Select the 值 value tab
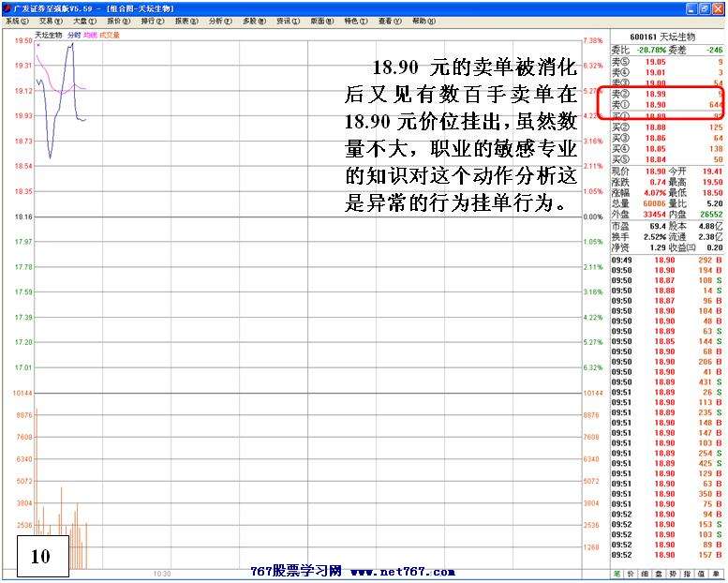This screenshot has width=728, height=583. coord(701,573)
